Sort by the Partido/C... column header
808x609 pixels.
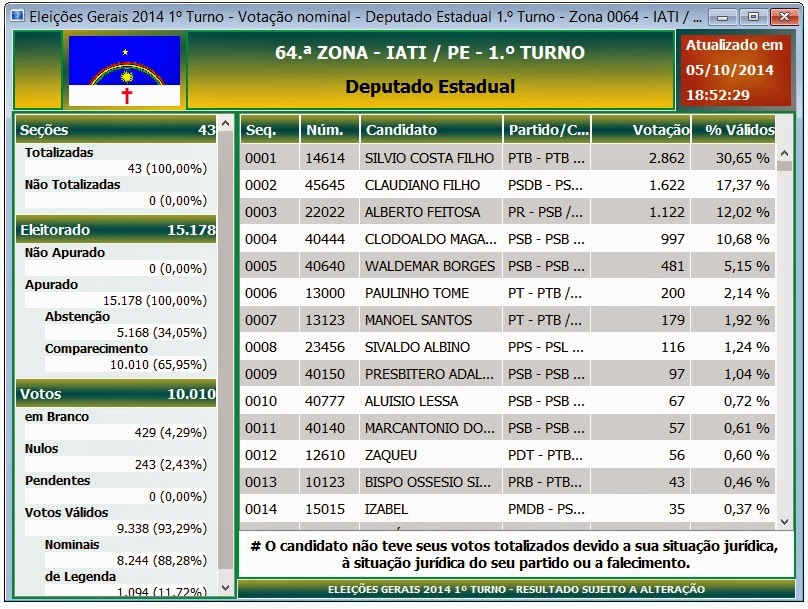547,129
